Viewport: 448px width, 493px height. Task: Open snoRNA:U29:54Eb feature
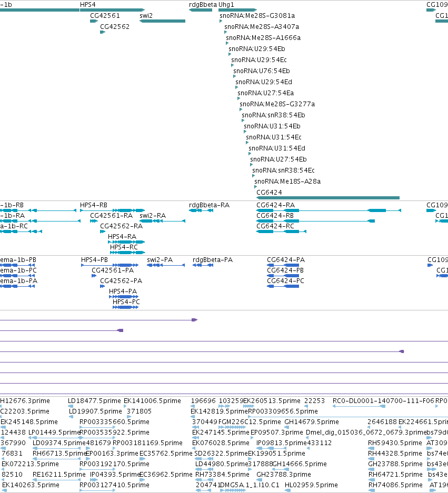pyautogui.click(x=230, y=54)
